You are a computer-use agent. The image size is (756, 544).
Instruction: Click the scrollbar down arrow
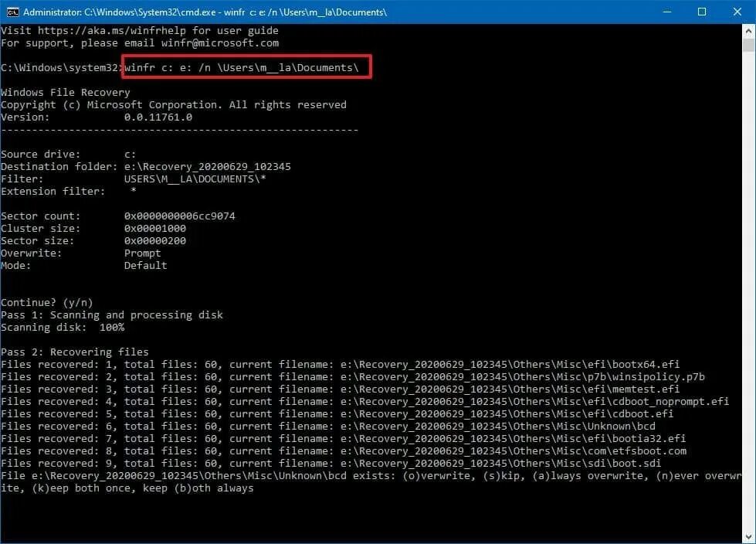point(749,536)
